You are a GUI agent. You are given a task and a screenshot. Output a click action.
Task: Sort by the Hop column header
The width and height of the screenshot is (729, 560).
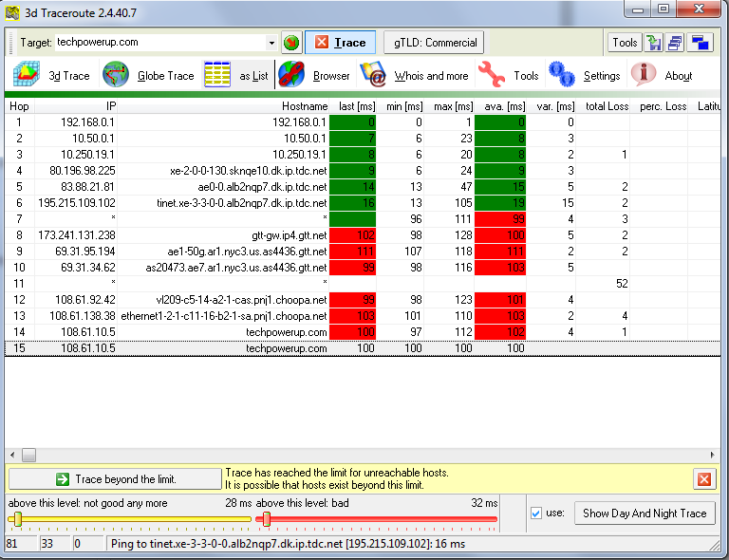pos(20,106)
